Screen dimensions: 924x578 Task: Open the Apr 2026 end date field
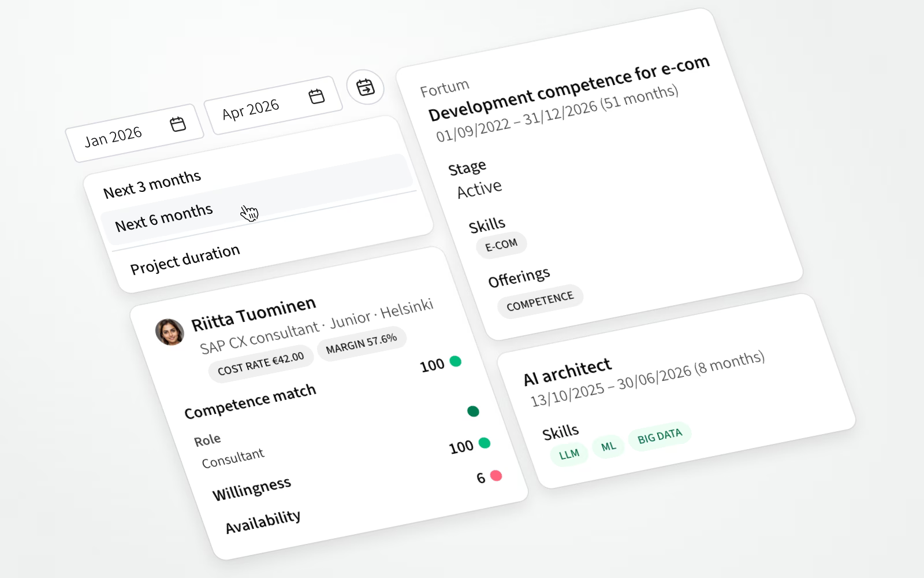[274, 106]
